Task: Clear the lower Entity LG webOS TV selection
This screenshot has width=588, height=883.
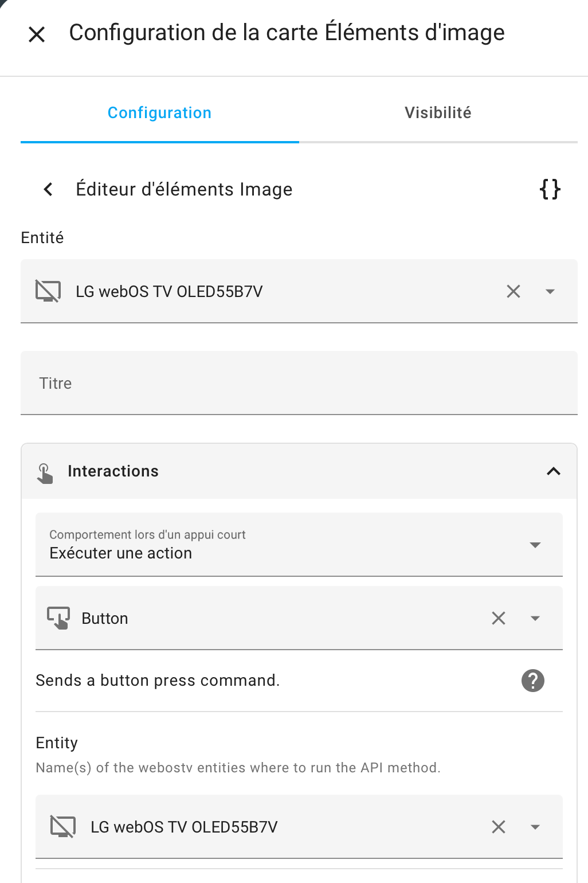Action: 499,827
